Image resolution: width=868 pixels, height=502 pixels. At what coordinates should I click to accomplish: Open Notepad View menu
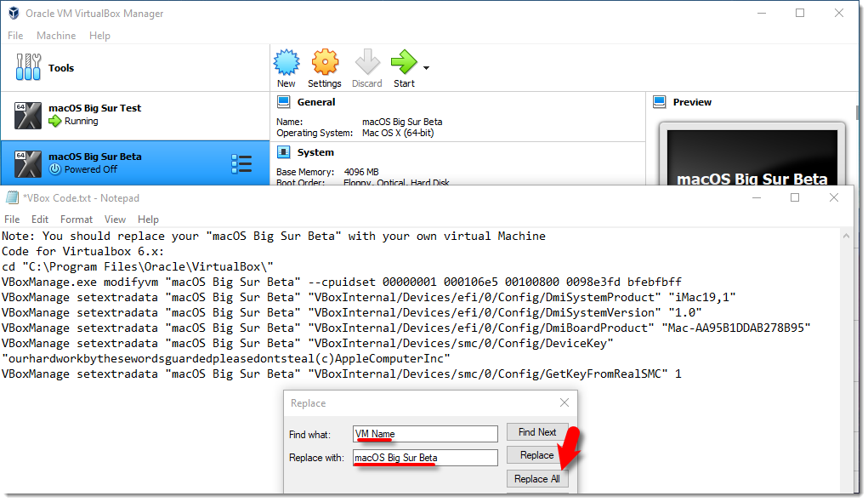click(115, 220)
